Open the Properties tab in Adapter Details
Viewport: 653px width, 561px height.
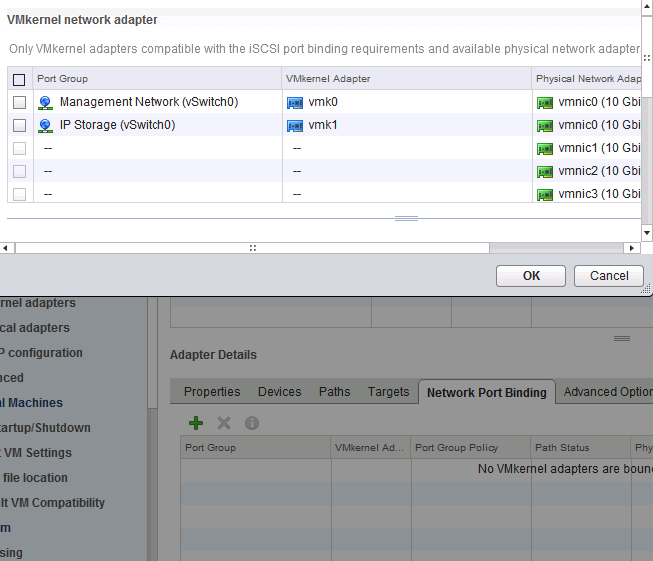point(212,392)
